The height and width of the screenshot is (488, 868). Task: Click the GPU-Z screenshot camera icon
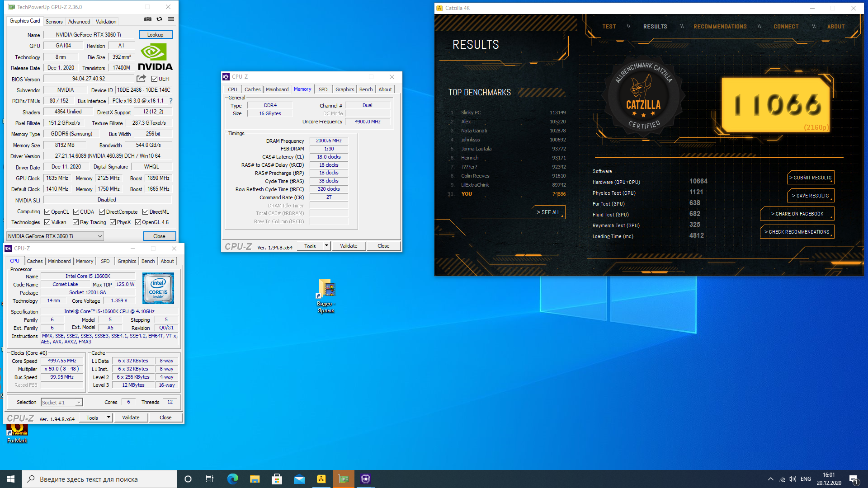coord(148,19)
